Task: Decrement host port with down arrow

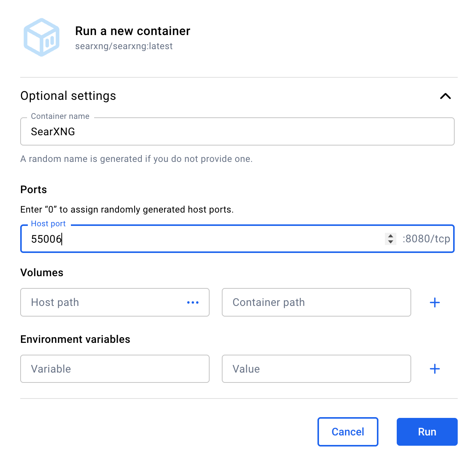Action: pyautogui.click(x=391, y=242)
